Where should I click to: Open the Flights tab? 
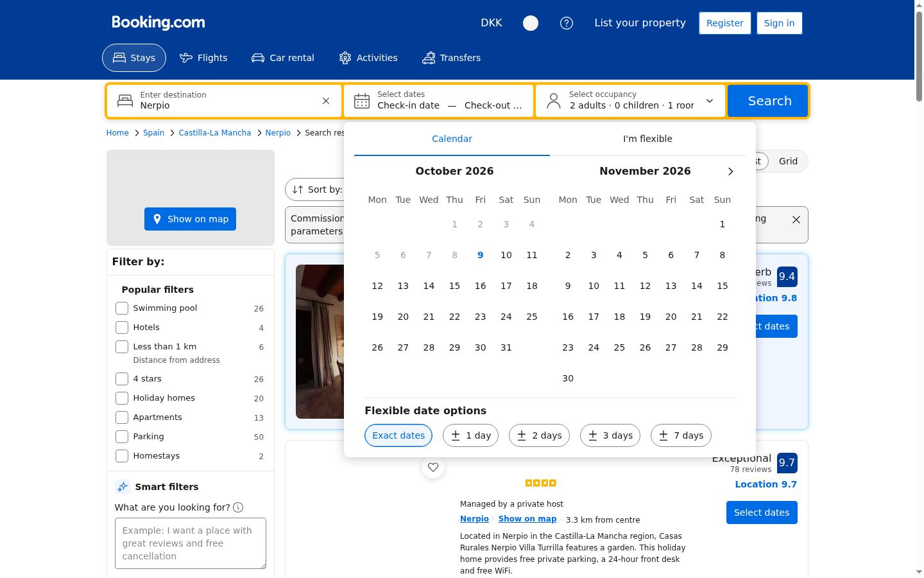pyautogui.click(x=203, y=58)
